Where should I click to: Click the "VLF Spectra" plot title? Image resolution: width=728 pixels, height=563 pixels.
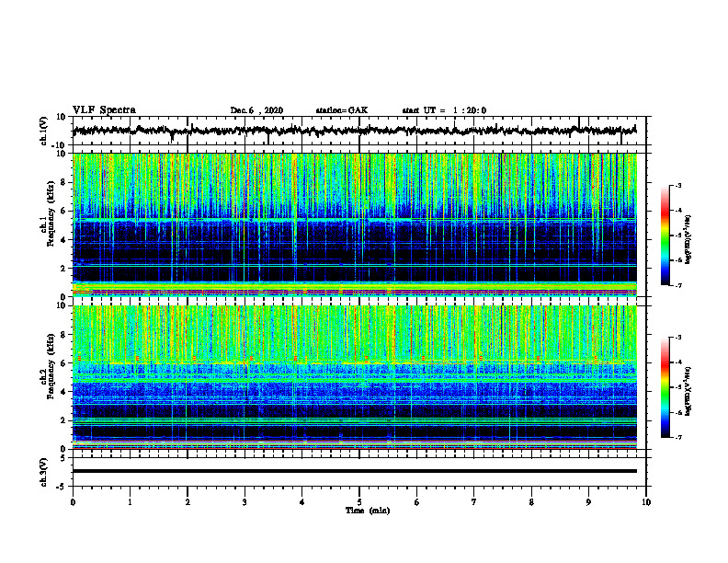[104, 110]
